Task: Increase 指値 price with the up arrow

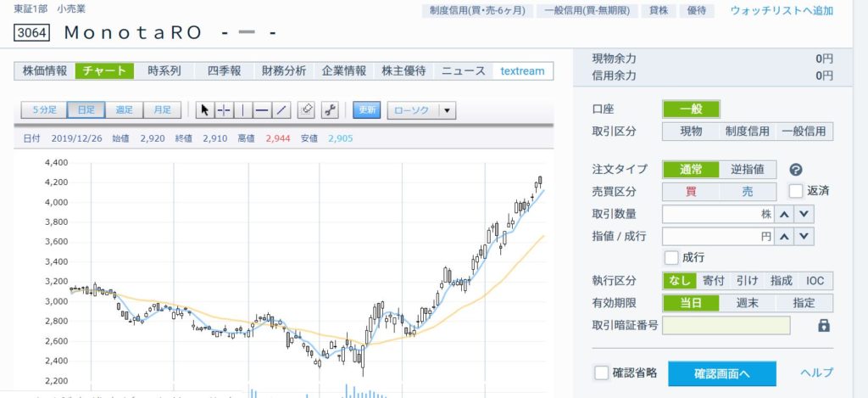Action: [784, 237]
